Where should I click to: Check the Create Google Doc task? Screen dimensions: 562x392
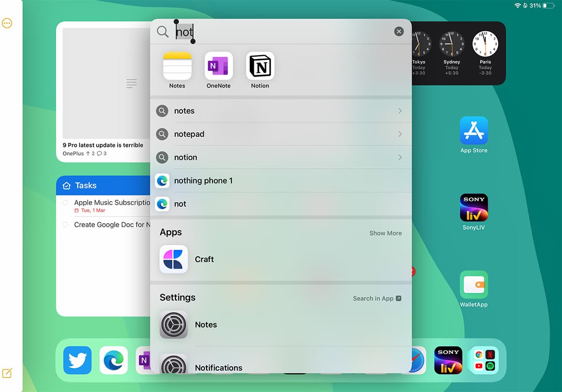tap(66, 225)
